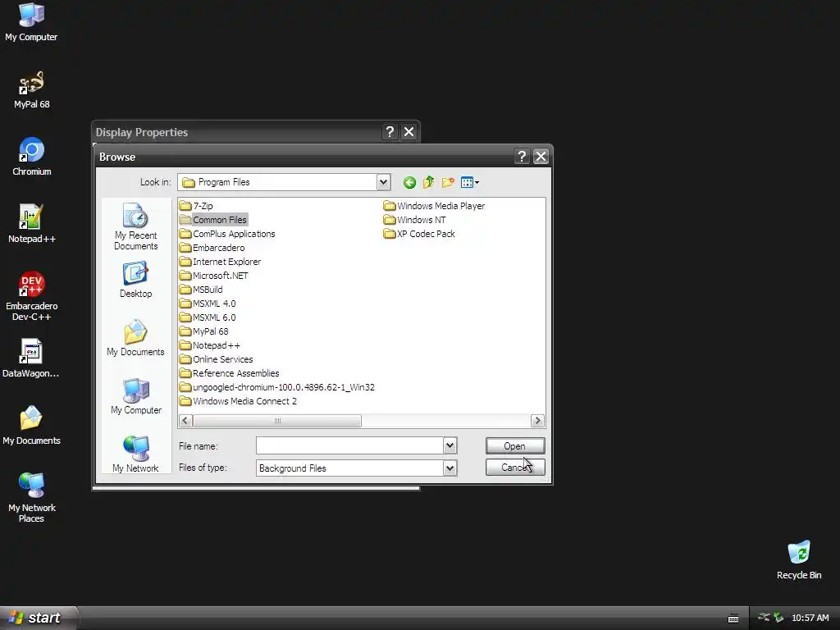This screenshot has height=630, width=840.
Task: Go up one folder level
Action: [428, 183]
